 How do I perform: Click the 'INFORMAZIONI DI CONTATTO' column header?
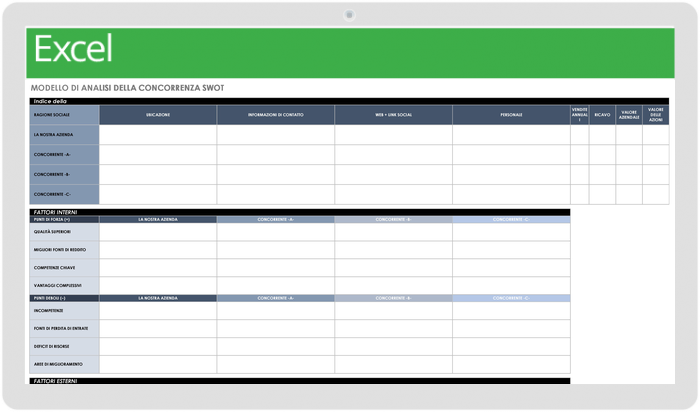pyautogui.click(x=275, y=115)
